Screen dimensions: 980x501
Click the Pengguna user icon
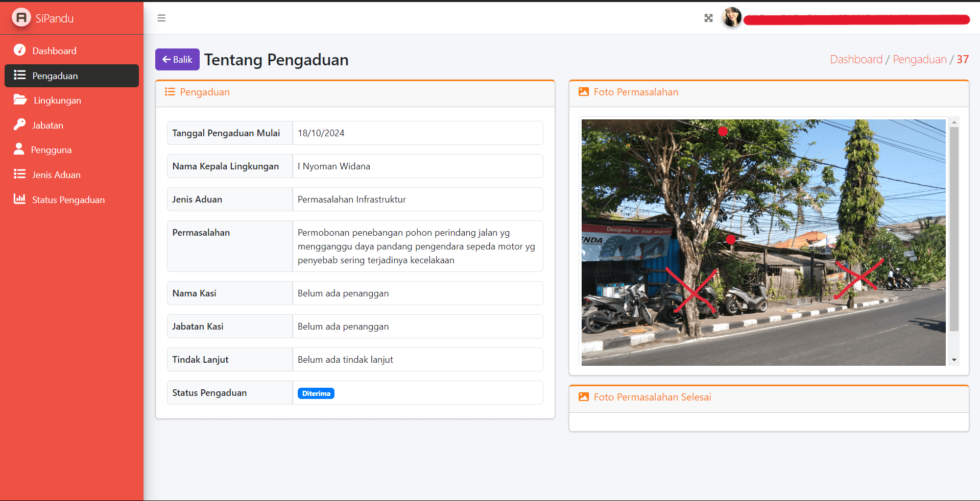point(19,149)
